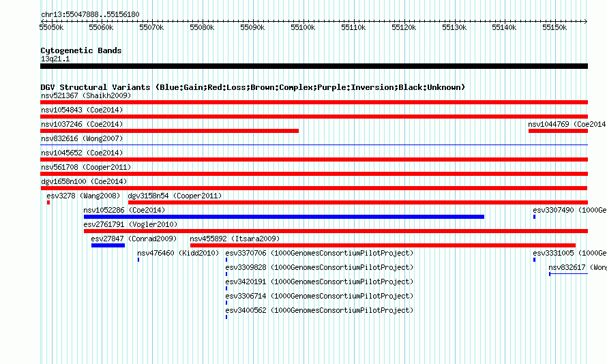The image size is (607, 364).
Task: Open variant esv3420191 label
Action: click(319, 282)
